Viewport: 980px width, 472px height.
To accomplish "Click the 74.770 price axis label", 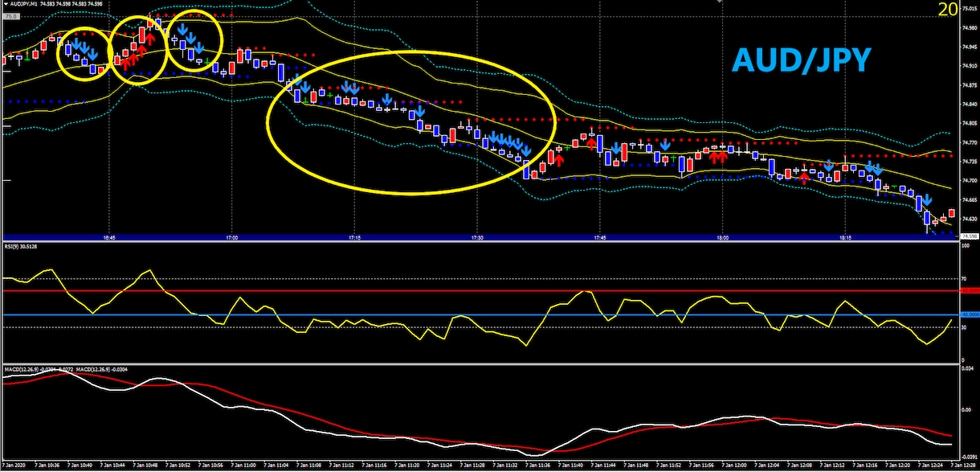I will coord(970,143).
